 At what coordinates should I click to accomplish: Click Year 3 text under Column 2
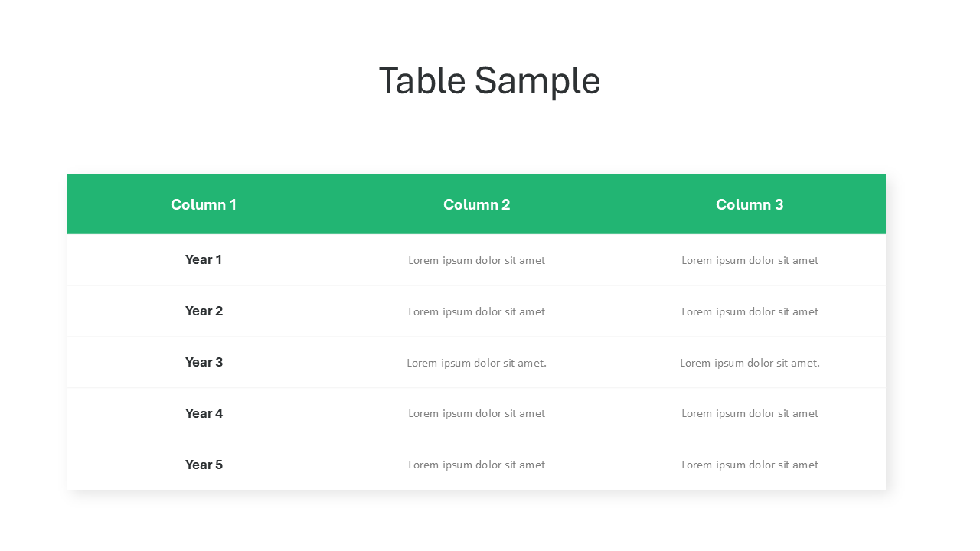click(x=476, y=363)
